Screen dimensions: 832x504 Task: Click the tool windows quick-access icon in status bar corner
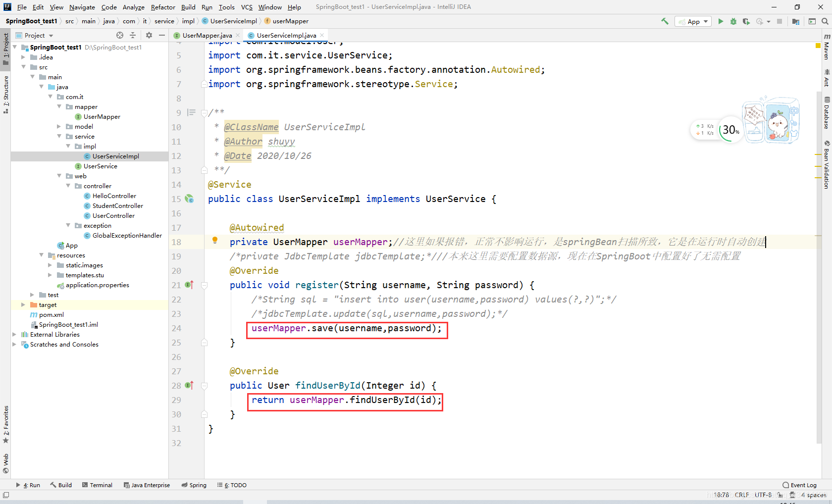pyautogui.click(x=6, y=495)
